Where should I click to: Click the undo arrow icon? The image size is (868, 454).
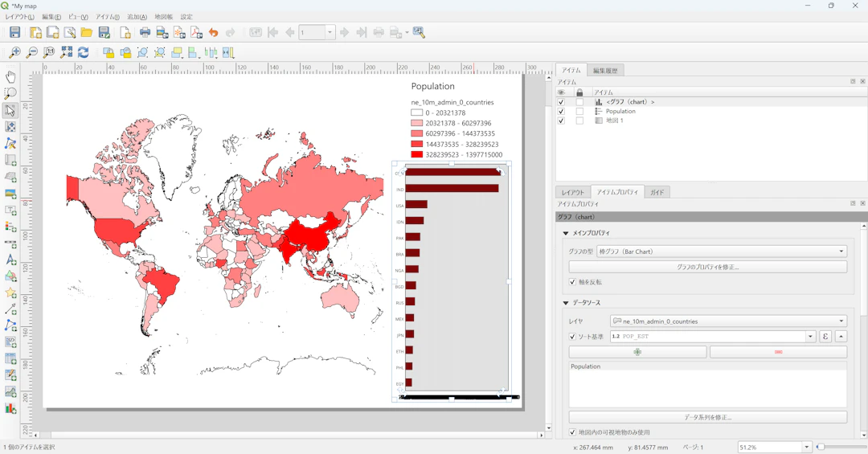click(x=213, y=33)
